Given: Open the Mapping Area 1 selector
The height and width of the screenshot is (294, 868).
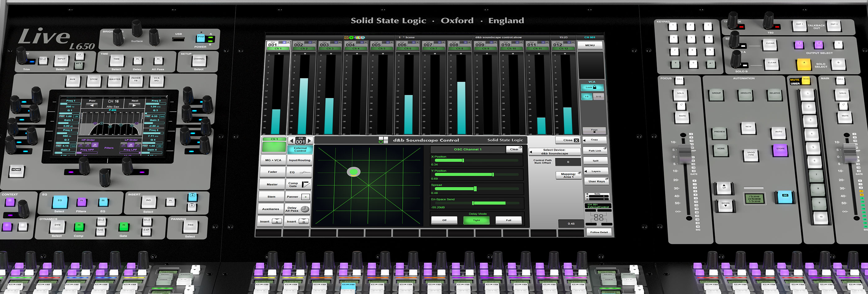Looking at the screenshot, I should pyautogui.click(x=568, y=176).
